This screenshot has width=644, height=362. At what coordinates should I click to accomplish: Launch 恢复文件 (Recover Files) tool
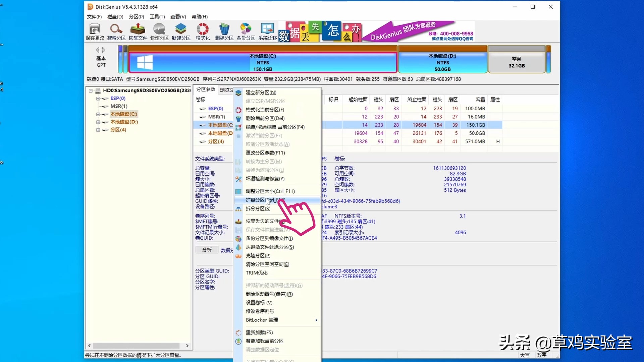(x=138, y=31)
